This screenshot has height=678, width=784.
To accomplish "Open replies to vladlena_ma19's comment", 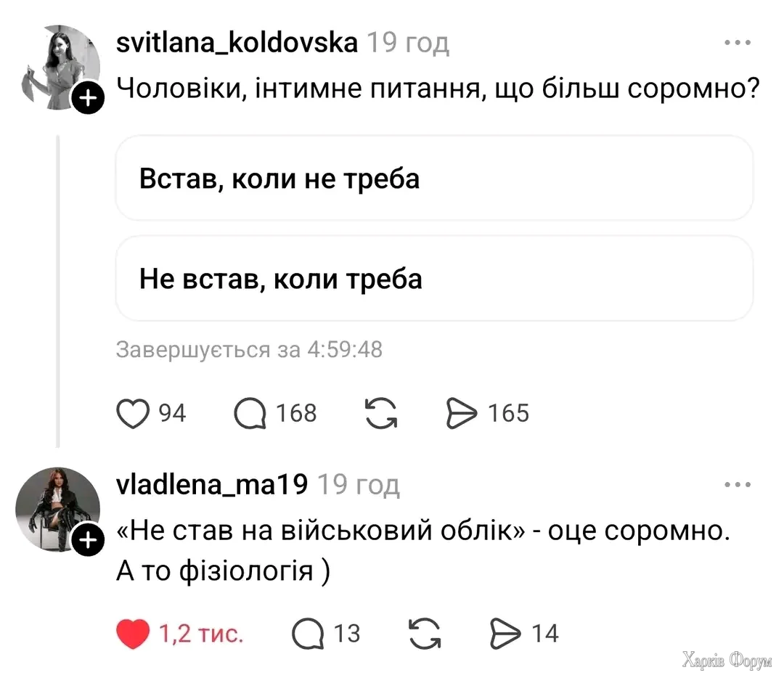I will (308, 633).
